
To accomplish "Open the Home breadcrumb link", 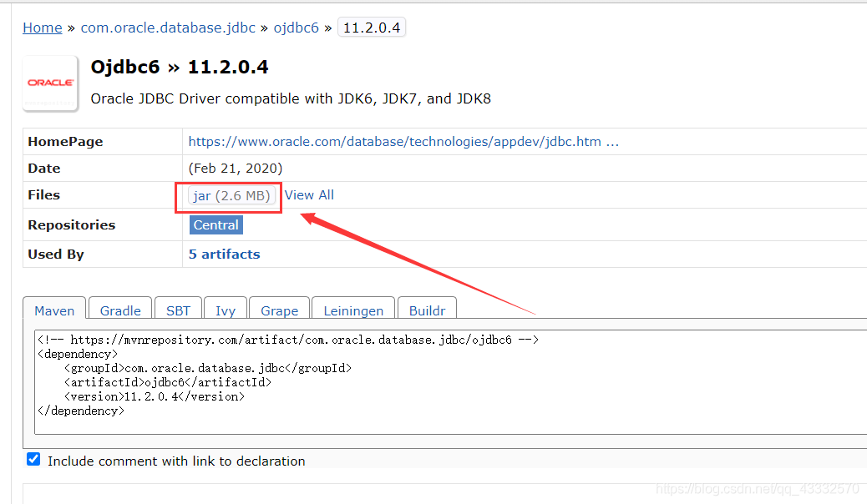I will pyautogui.click(x=42, y=28).
